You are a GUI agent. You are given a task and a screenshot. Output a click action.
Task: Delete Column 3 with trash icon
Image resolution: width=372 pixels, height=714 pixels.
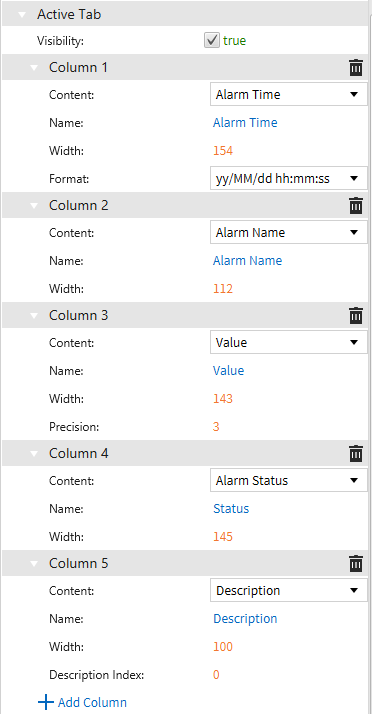pyautogui.click(x=356, y=315)
